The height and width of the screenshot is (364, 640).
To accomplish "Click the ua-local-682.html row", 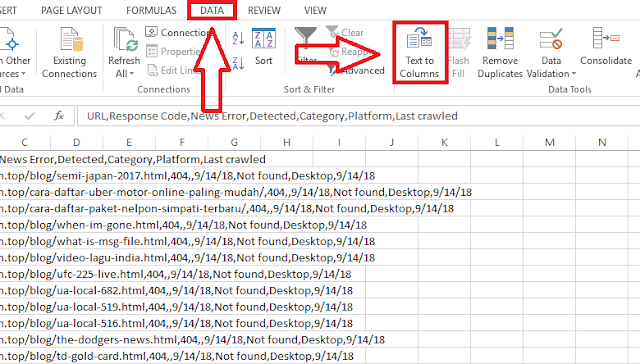I will pyautogui.click(x=176, y=290).
